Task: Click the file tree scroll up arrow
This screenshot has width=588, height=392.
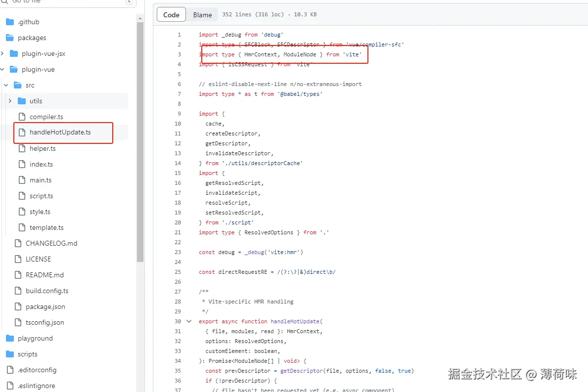Action: pyautogui.click(x=140, y=18)
